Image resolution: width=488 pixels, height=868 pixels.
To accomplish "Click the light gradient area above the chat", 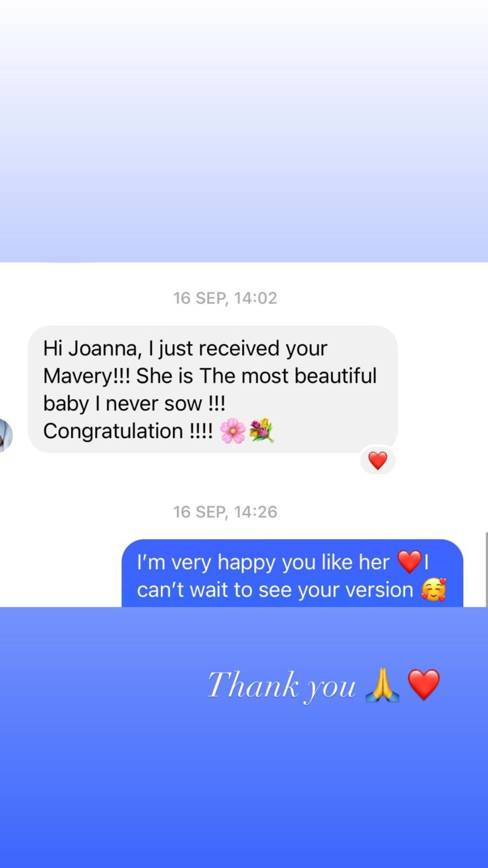I will pyautogui.click(x=244, y=131).
